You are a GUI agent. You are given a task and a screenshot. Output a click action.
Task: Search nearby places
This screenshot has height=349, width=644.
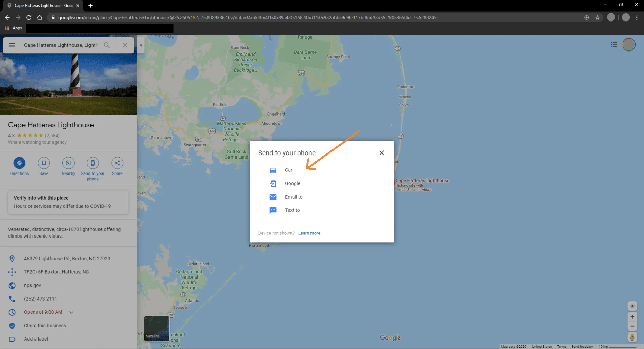coord(68,166)
